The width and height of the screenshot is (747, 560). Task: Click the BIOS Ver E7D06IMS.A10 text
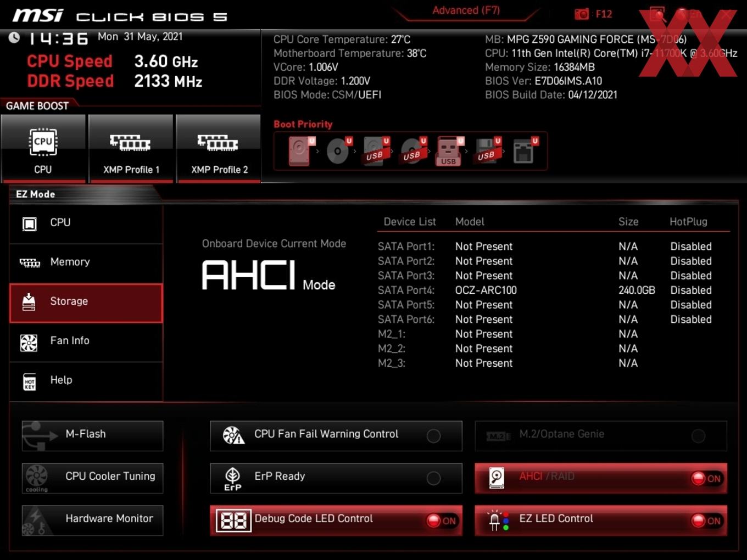coord(543,81)
